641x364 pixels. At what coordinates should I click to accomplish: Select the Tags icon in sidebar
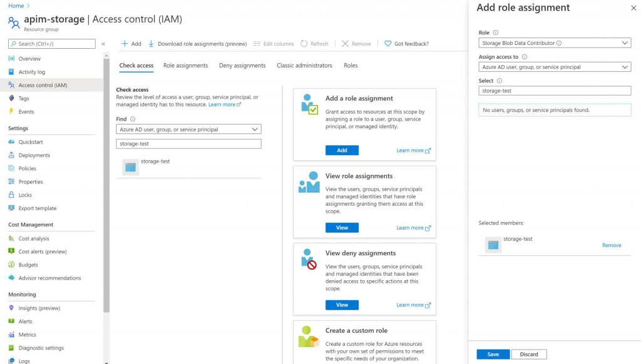click(x=11, y=98)
